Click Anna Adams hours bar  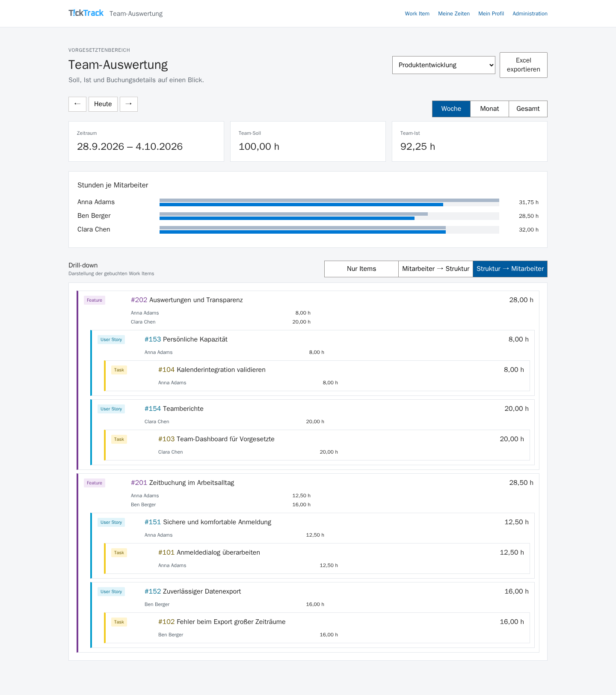coord(329,202)
